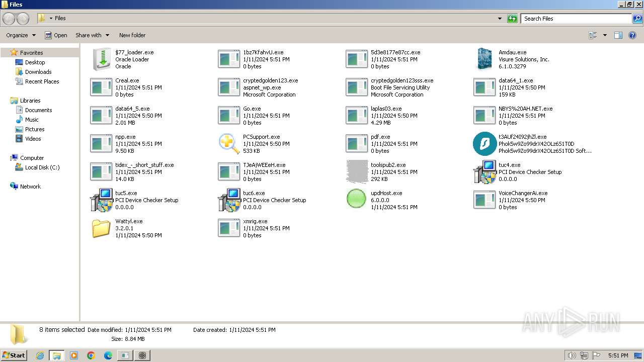
Task: Open Local Disk (C:)
Action: point(42,167)
